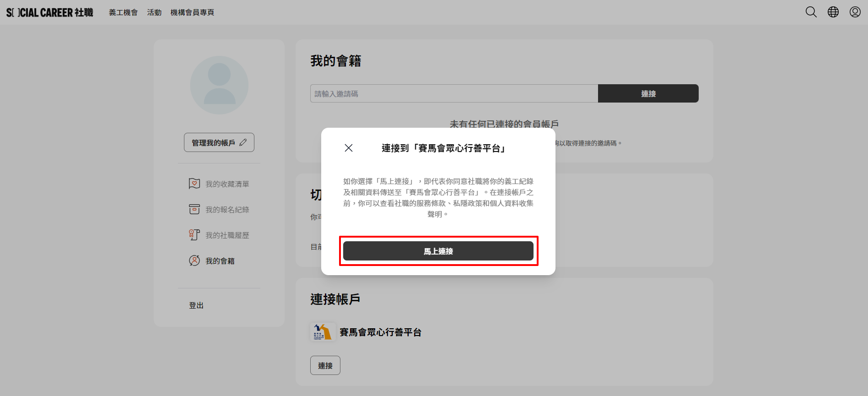Screen dimensions: 868x396
Task: Focus the 請輸入邀請碼 invitation code field
Action: 454,93
